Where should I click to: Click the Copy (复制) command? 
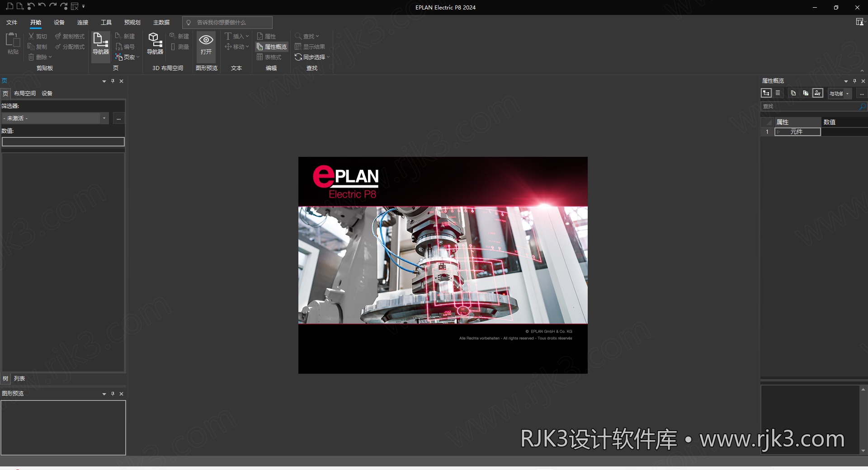[38, 47]
